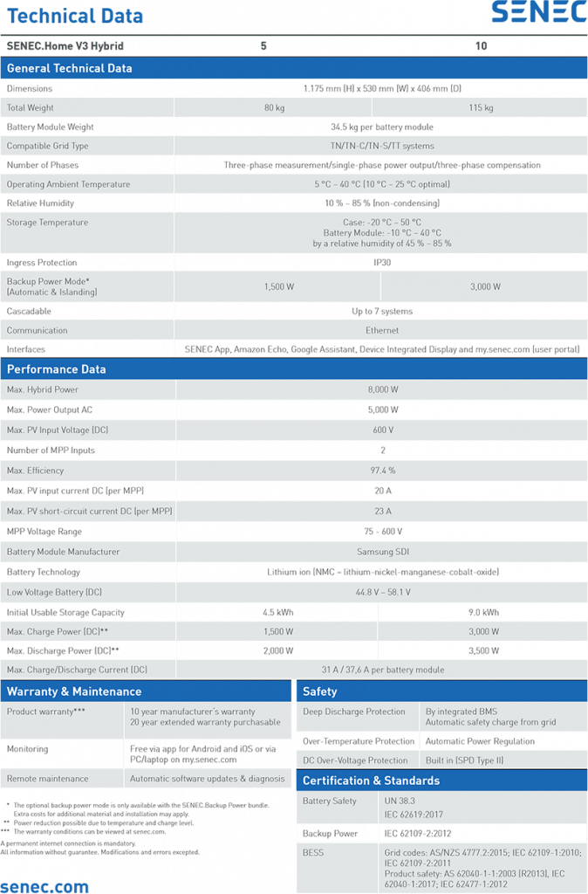Image resolution: width=588 pixels, height=894 pixels.
Task: Click the 'Number of MPP Inputs' label
Action: 51,450
